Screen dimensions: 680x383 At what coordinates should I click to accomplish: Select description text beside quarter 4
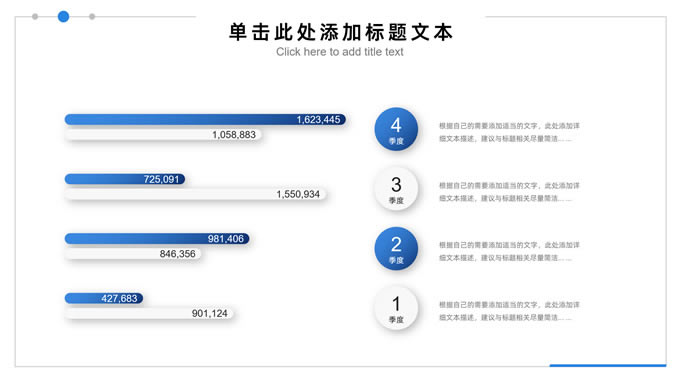[x=509, y=132]
